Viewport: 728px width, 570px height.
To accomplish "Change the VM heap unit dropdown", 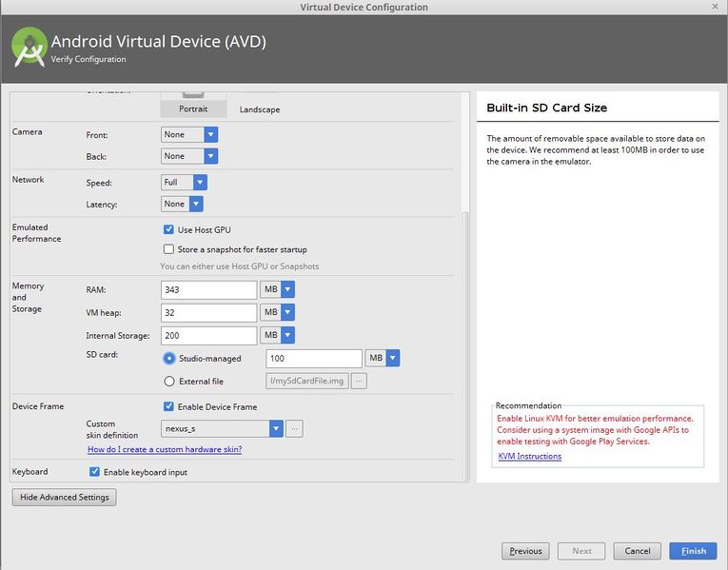I will click(277, 312).
